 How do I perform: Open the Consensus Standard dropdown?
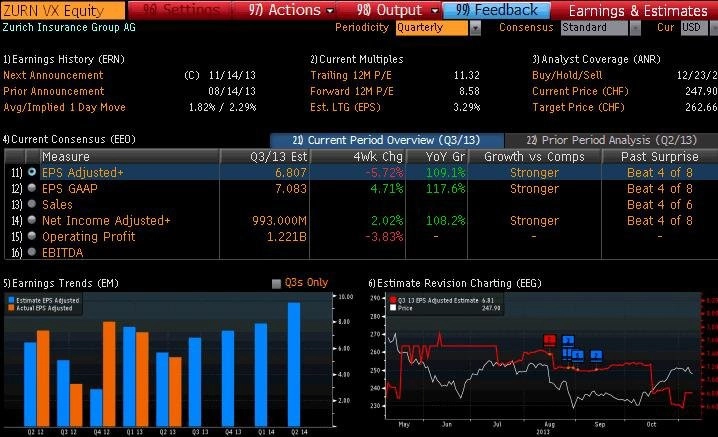(594, 27)
